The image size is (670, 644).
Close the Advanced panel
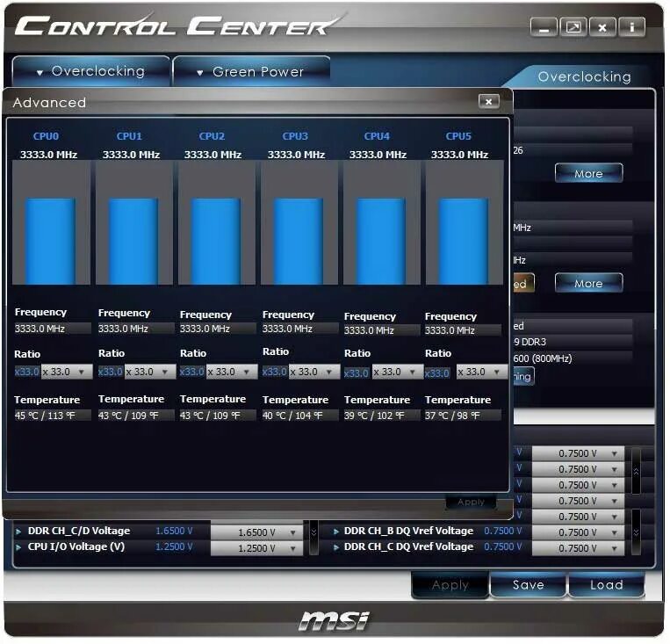(x=489, y=101)
